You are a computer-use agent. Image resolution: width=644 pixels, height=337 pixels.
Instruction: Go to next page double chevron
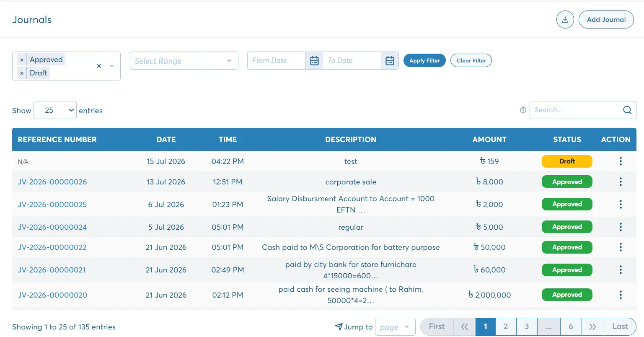point(592,327)
